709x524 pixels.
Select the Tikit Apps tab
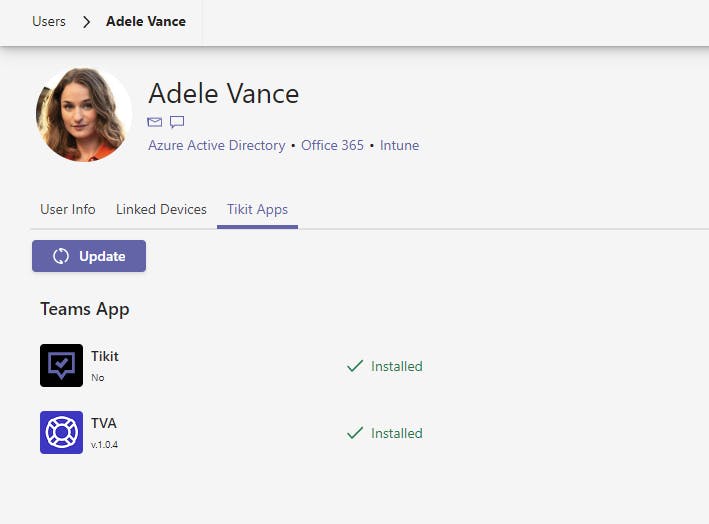coord(257,210)
